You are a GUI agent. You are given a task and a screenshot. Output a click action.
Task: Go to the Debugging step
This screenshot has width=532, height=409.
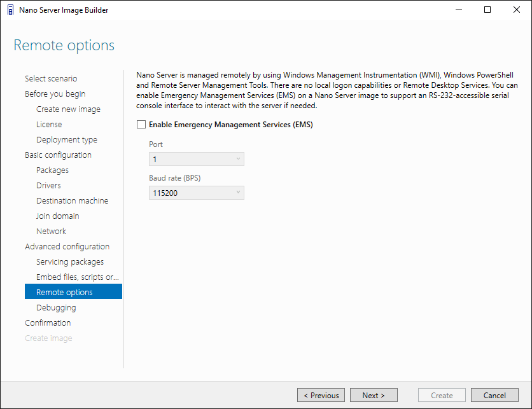pos(56,308)
